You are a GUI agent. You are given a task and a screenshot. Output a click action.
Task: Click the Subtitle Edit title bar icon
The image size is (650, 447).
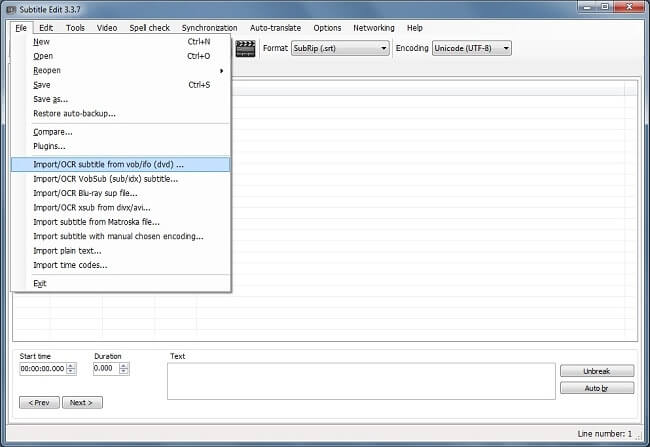[10, 9]
